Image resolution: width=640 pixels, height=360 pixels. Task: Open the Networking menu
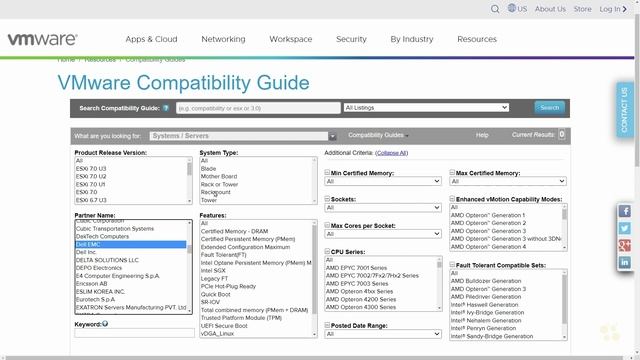tap(223, 39)
